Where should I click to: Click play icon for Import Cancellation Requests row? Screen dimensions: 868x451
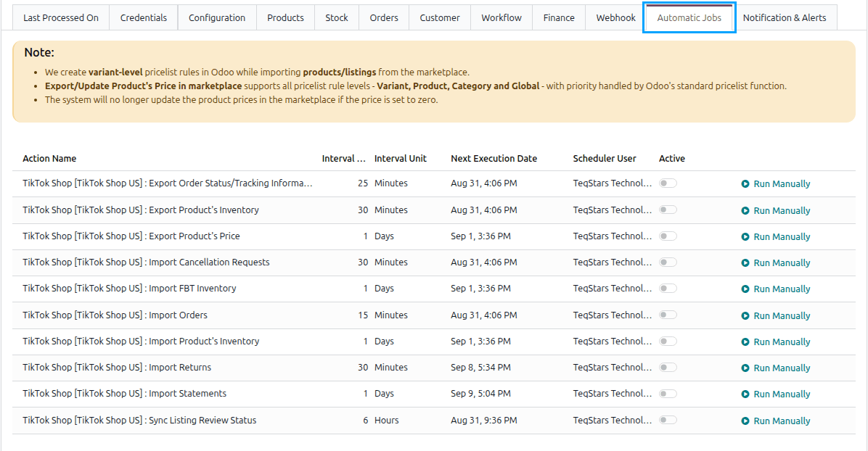click(x=745, y=263)
